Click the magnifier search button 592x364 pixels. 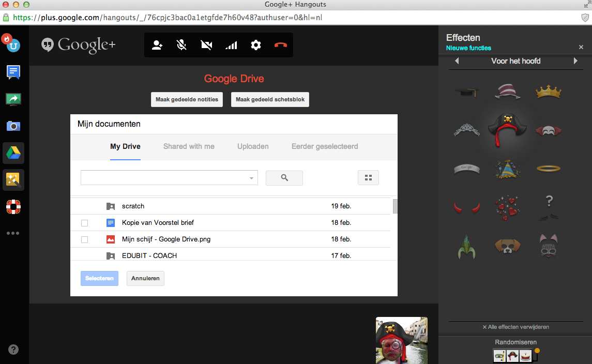(x=284, y=178)
